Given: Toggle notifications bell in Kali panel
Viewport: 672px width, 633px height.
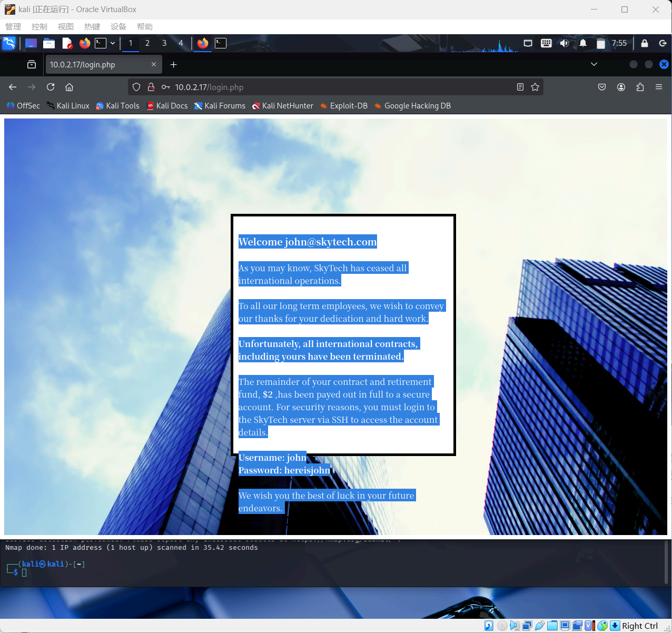Looking at the screenshot, I should (x=583, y=43).
